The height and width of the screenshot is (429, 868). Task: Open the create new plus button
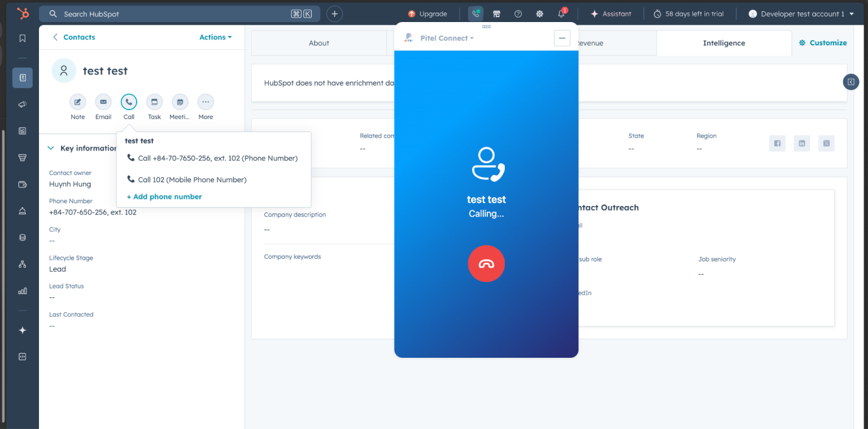point(335,14)
